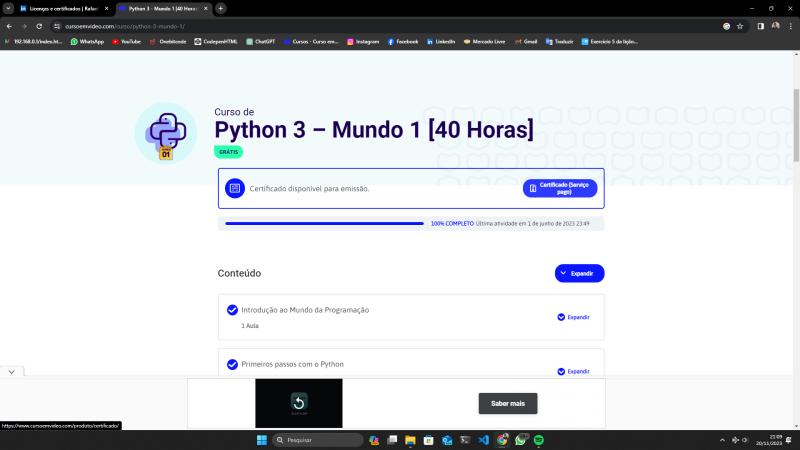Open the notifications bell in the tray

point(789,440)
